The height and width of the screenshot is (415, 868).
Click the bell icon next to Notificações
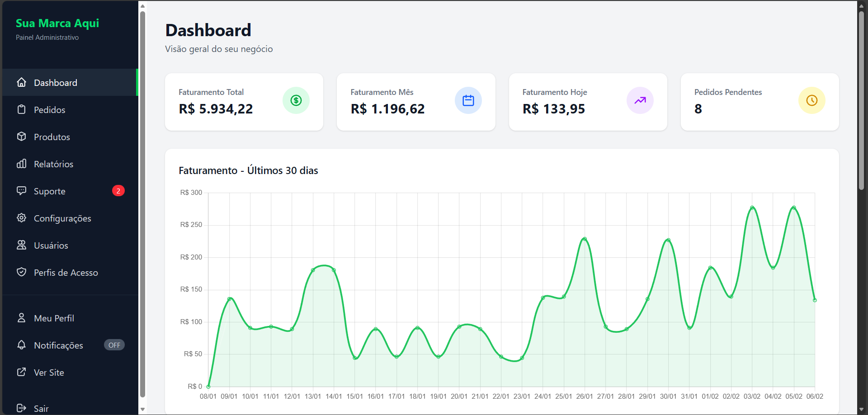22,345
